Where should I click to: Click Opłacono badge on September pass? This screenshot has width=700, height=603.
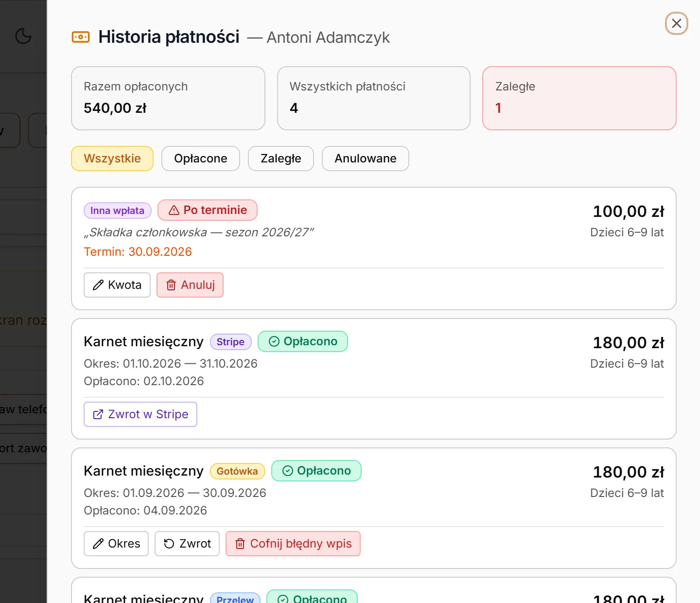coord(316,471)
